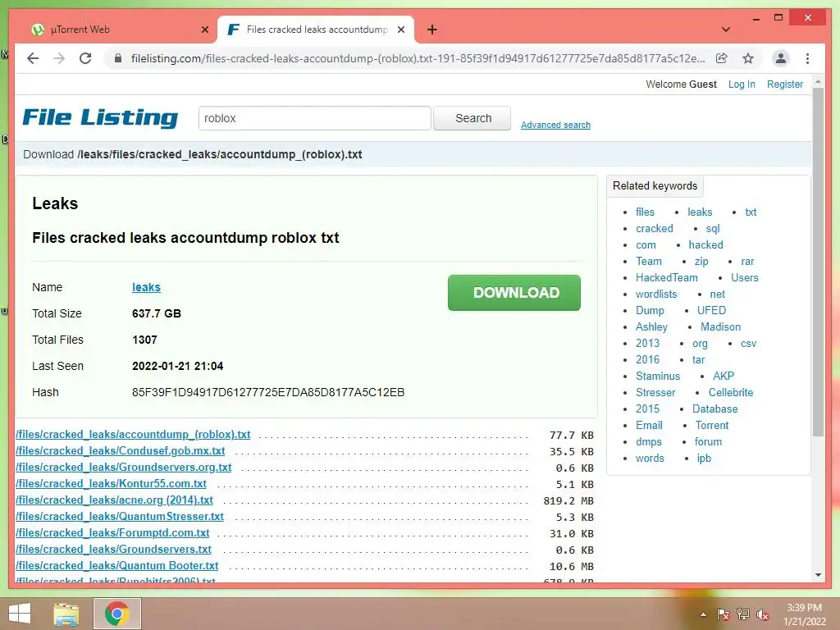Click the 'UFED' related keyword

[x=711, y=311]
